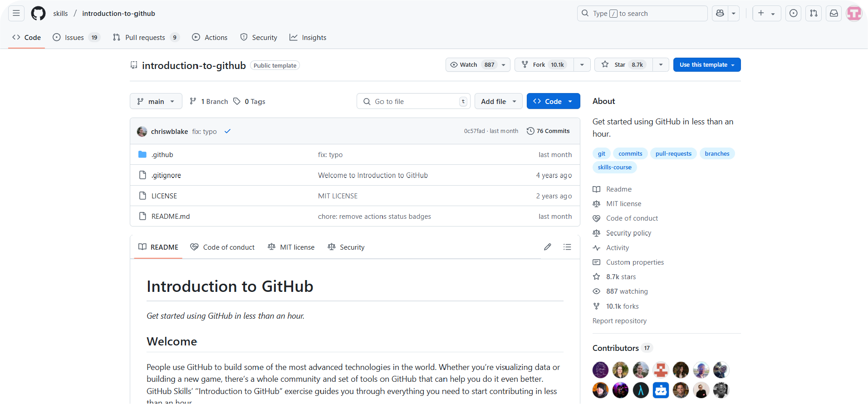Open create new plus dropdown

(766, 13)
